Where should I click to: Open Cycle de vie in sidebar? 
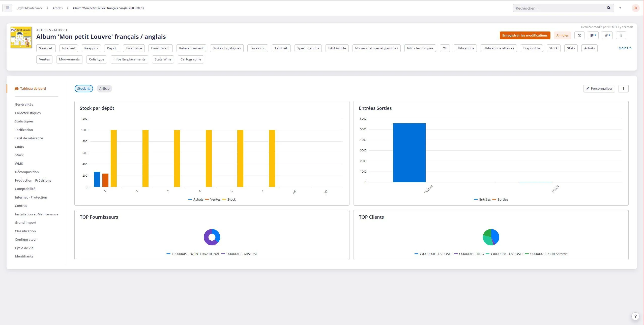[24, 248]
